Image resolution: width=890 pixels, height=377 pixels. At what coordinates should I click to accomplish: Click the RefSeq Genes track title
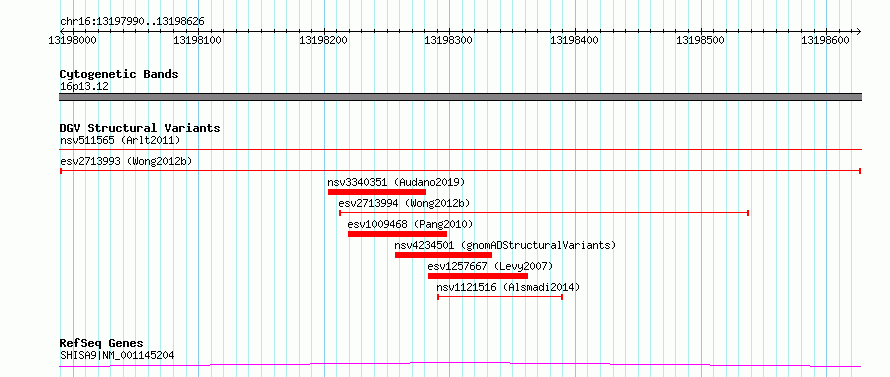click(102, 344)
